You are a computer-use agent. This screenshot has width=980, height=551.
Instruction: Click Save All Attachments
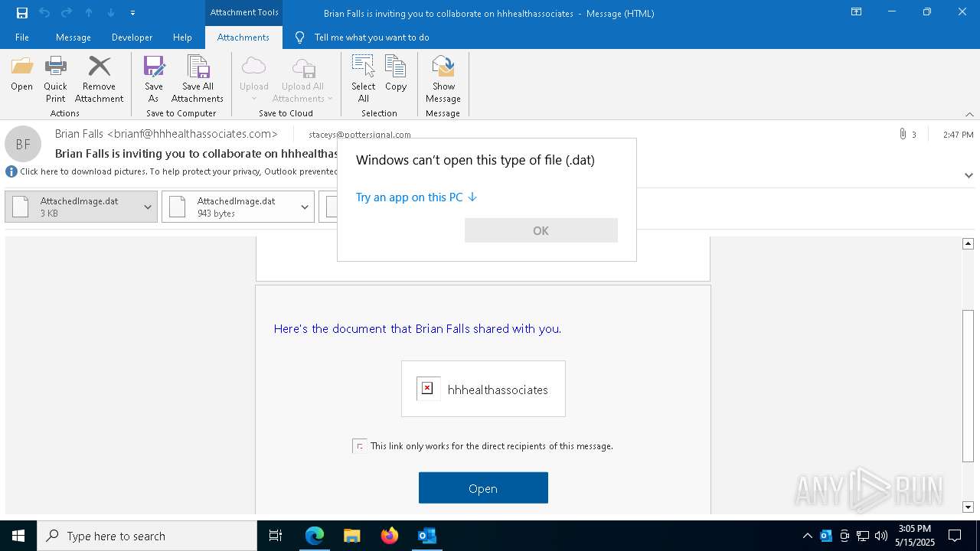198,79
